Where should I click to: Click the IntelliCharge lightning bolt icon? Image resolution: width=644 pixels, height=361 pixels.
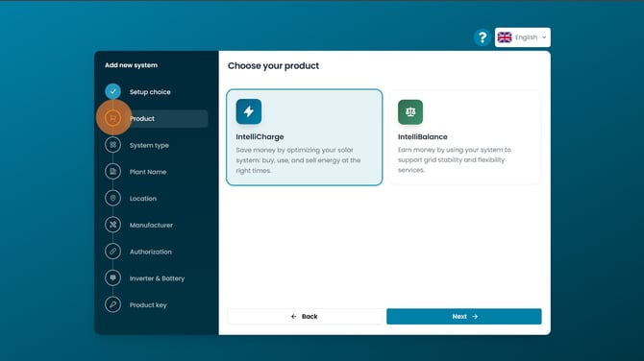pyautogui.click(x=249, y=111)
